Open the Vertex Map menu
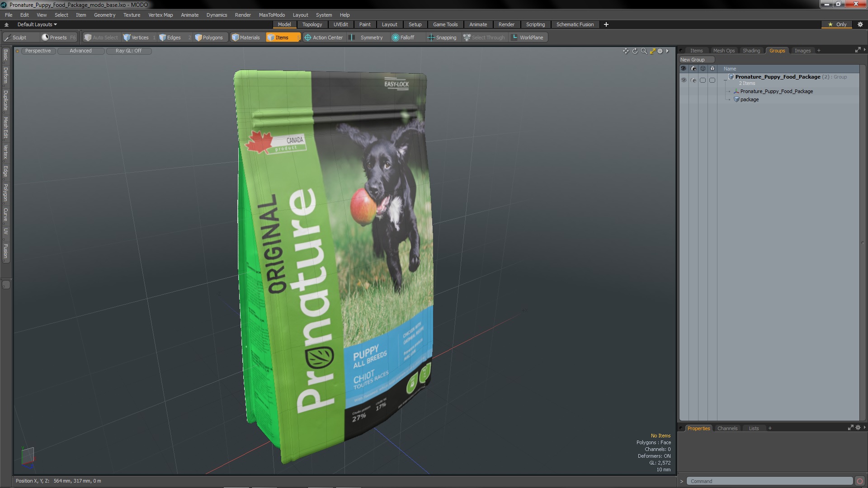The height and width of the screenshot is (488, 868). pos(160,15)
